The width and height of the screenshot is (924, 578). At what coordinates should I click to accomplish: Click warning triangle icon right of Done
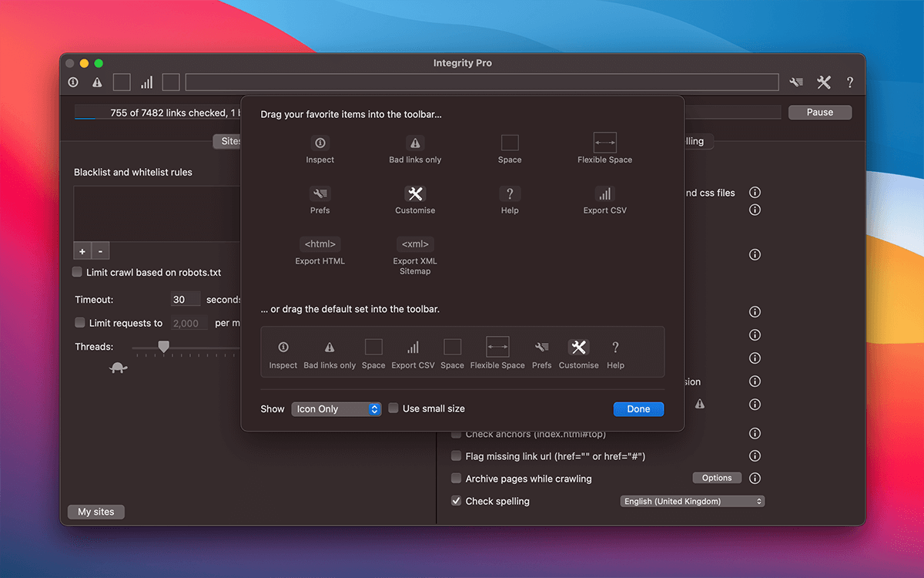coord(700,405)
